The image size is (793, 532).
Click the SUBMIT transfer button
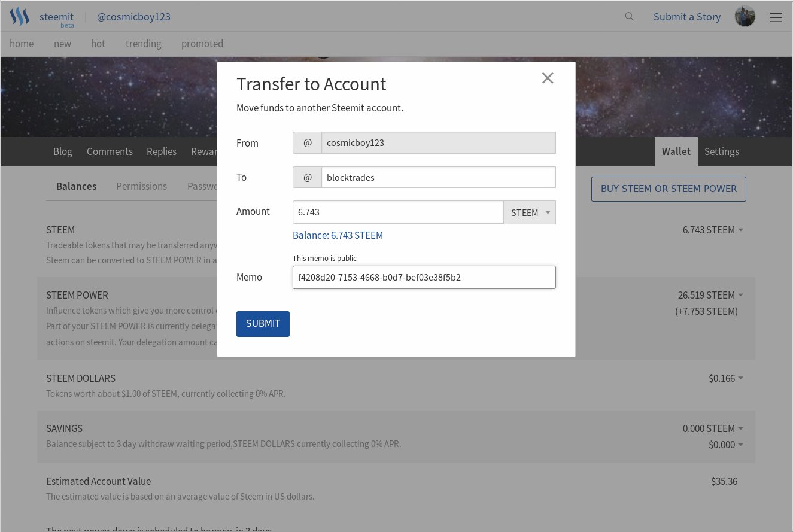coord(263,324)
